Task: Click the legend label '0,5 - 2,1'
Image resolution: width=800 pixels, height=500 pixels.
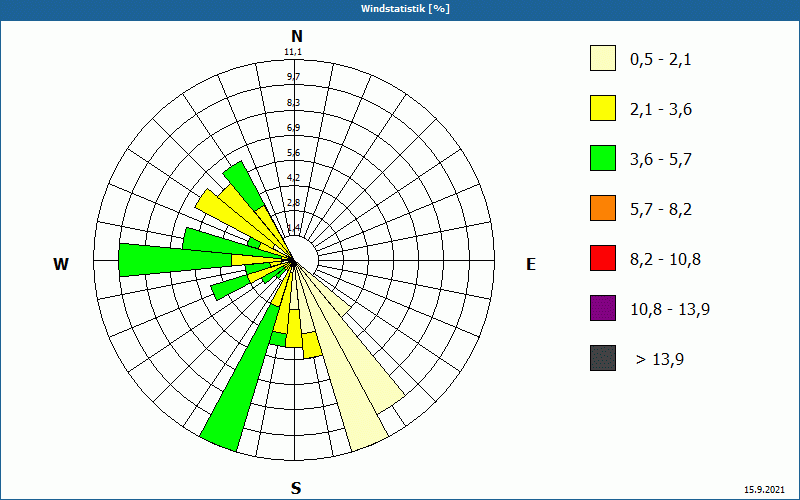Action: [x=661, y=60]
